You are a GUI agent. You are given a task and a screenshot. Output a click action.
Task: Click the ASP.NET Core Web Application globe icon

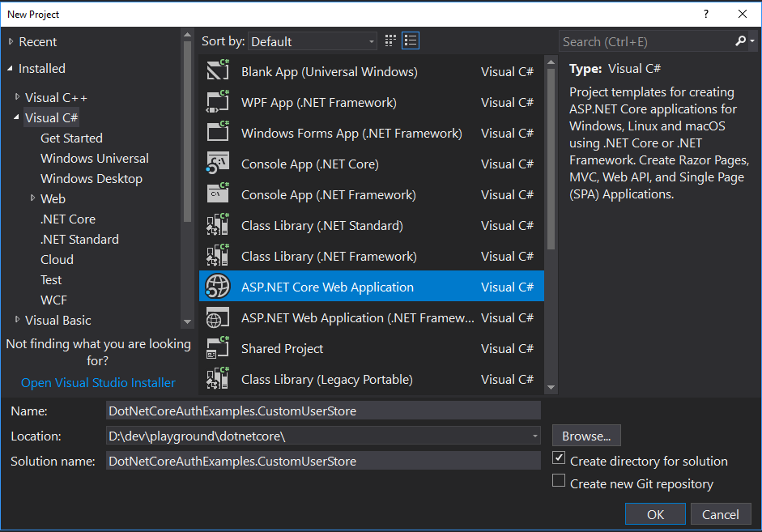tap(218, 287)
